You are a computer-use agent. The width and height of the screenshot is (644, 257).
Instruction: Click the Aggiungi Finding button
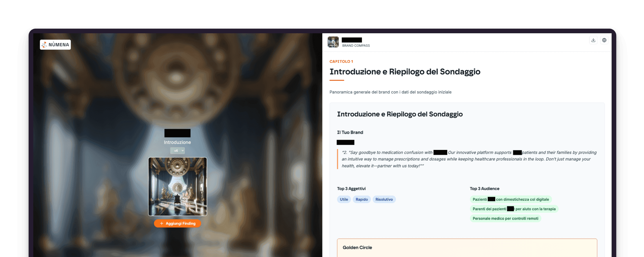click(x=177, y=223)
